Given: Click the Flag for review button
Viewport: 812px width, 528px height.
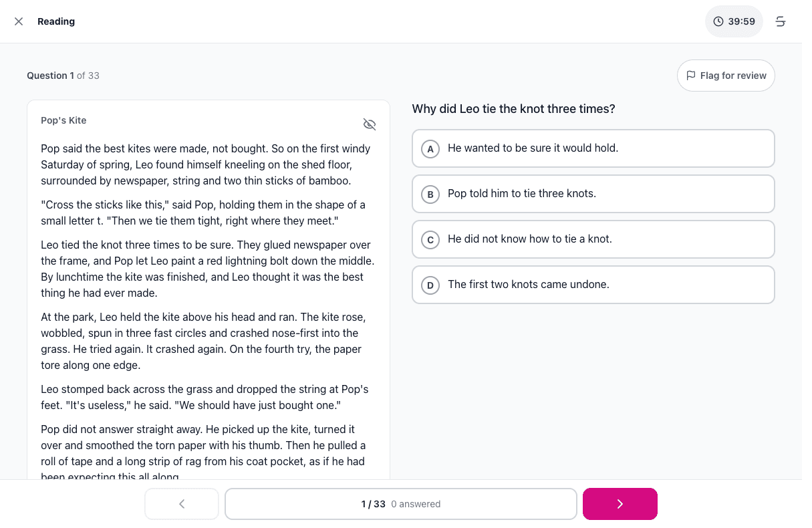Looking at the screenshot, I should coord(726,76).
